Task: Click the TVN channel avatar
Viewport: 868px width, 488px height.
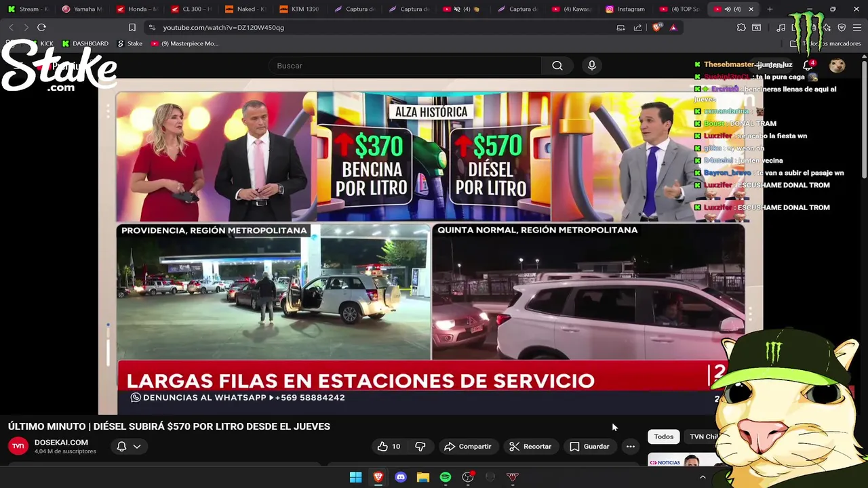Action: tap(18, 446)
